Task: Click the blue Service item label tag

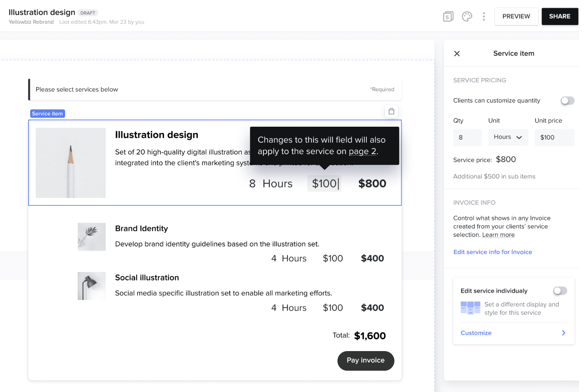Action: pyautogui.click(x=47, y=113)
